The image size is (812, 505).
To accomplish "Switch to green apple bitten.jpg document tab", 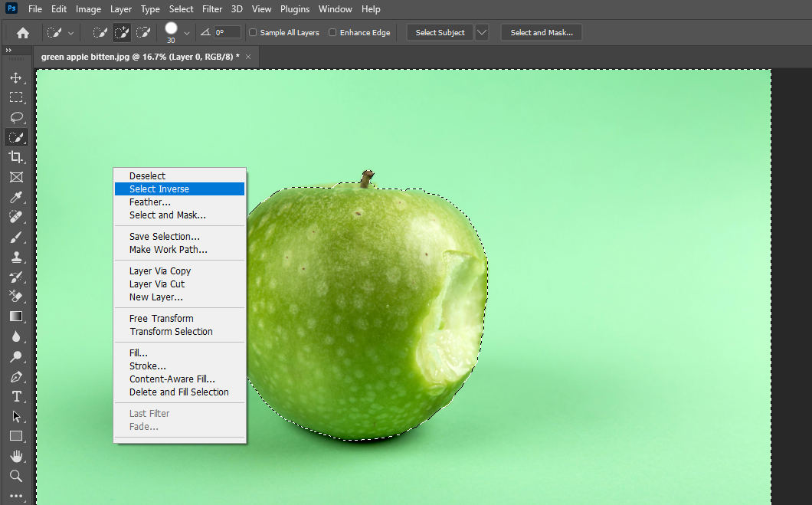I will coord(140,57).
